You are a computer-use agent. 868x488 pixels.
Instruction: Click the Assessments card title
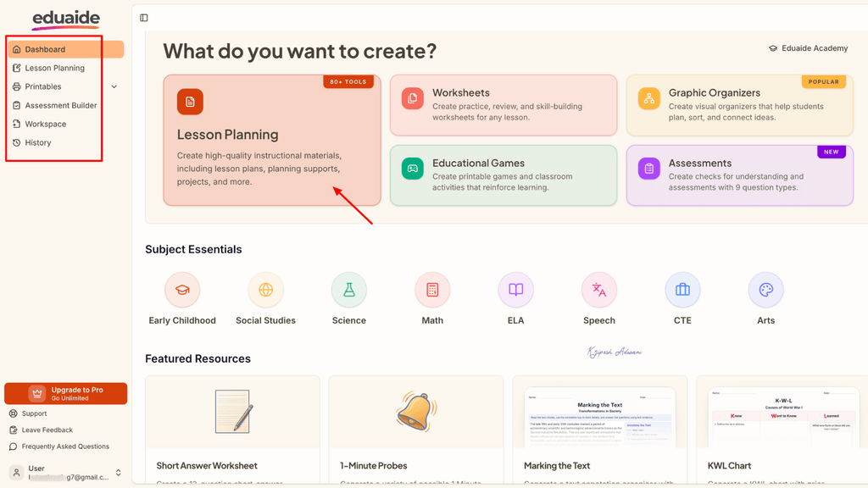(699, 164)
